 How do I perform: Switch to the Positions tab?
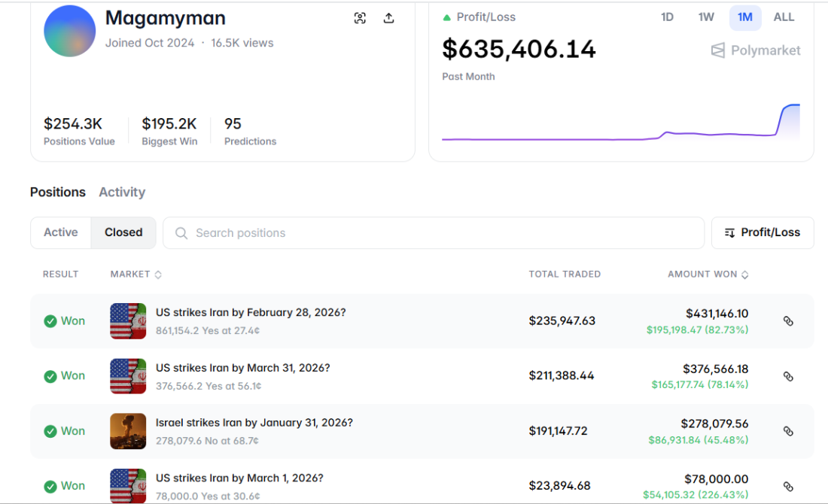pyautogui.click(x=57, y=192)
